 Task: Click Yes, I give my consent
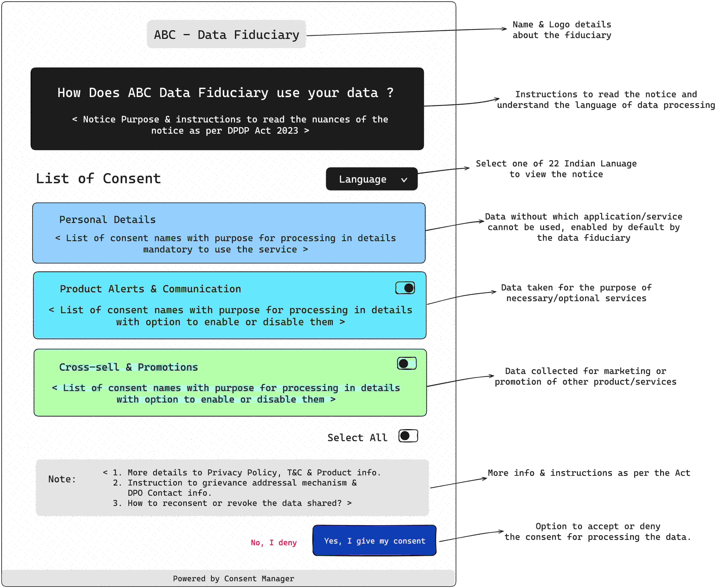pos(374,541)
